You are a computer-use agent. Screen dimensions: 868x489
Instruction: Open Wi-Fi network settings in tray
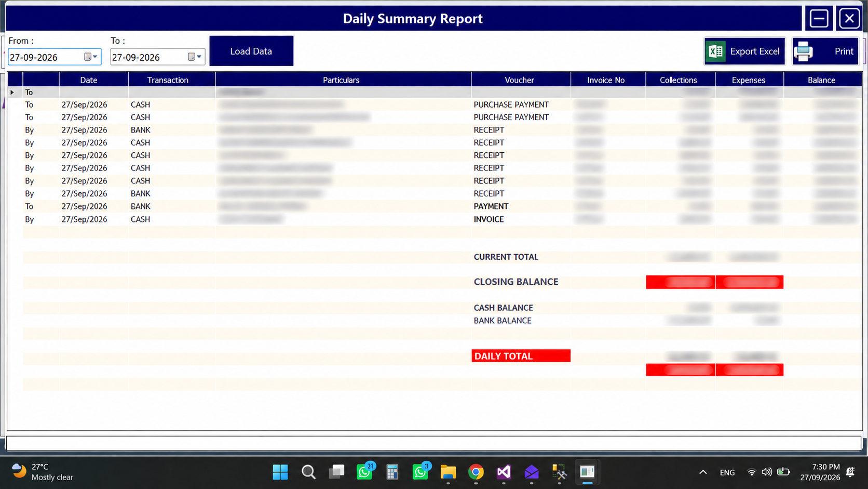[751, 472]
